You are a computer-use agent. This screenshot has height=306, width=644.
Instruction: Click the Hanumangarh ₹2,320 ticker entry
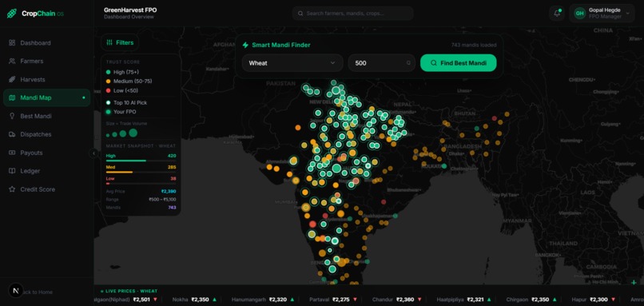(x=263, y=300)
